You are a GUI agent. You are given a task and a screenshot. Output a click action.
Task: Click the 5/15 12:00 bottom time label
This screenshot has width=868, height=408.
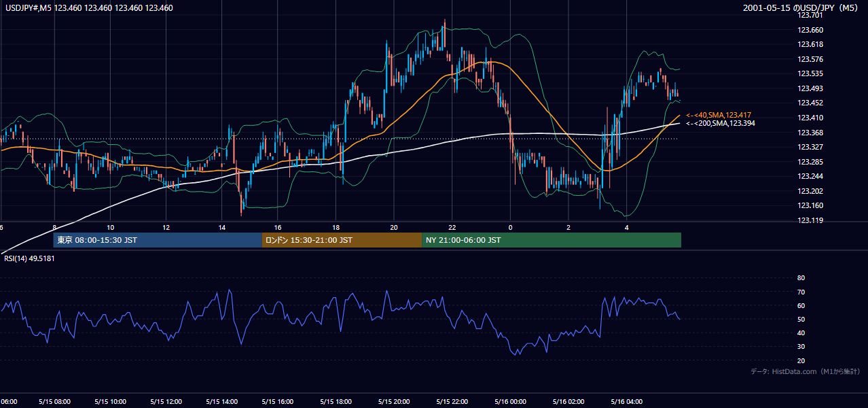166,402
